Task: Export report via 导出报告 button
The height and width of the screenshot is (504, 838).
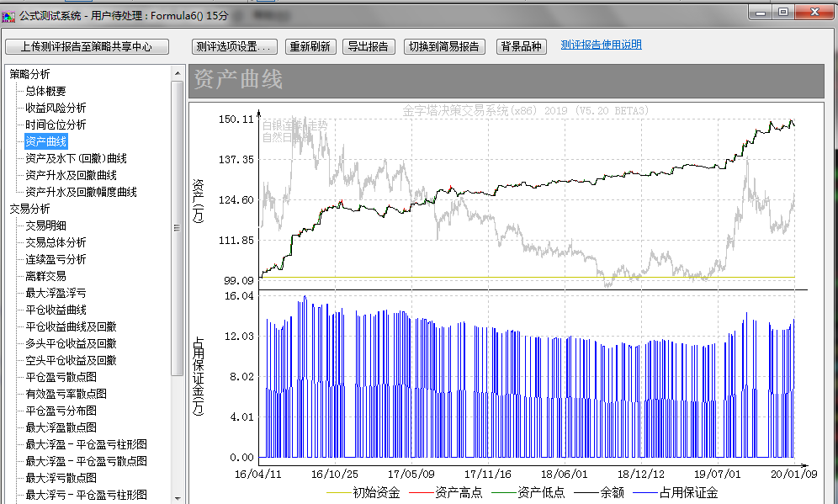Action: (x=369, y=47)
